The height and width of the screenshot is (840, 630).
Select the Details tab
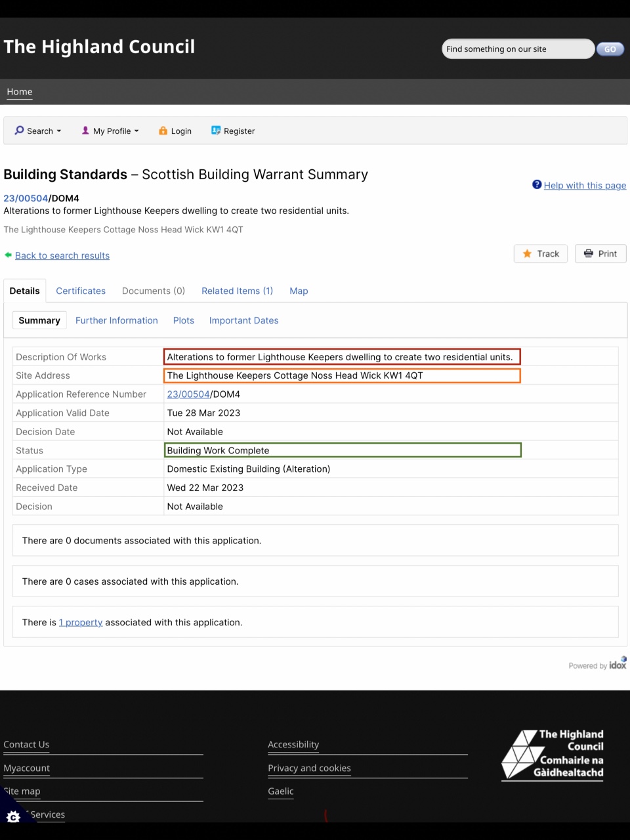[24, 291]
